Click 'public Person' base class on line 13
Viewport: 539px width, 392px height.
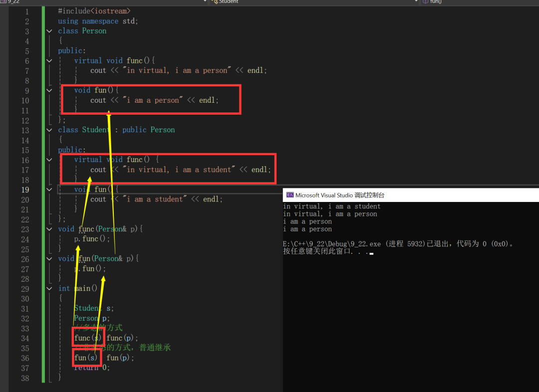(149, 130)
